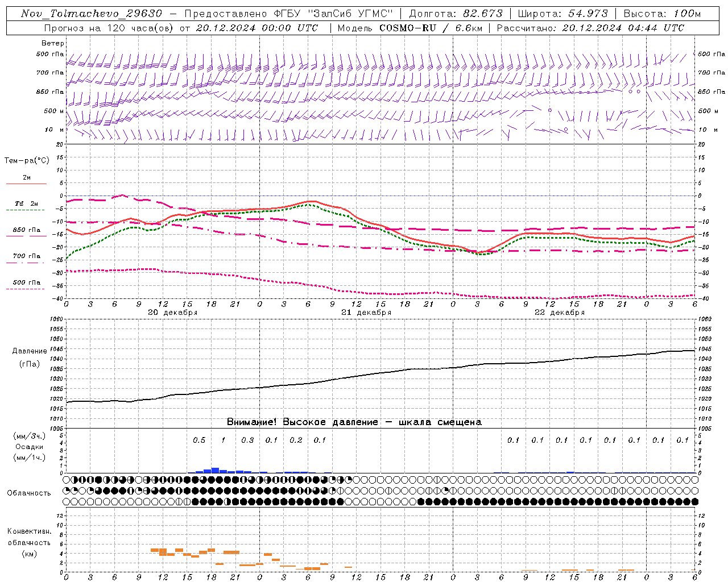Click the 700 гПа temperature legend entry
This screenshot has height=582, width=728.
27,256
